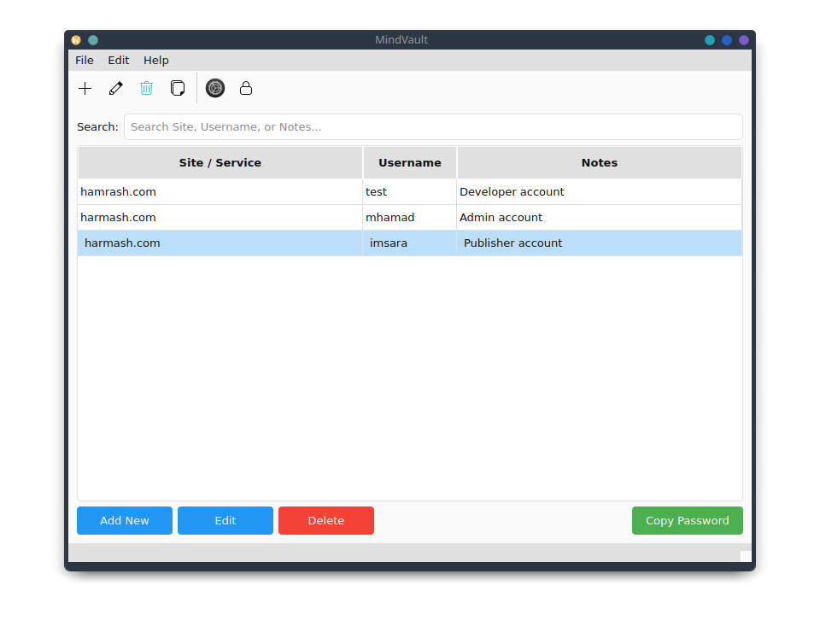The height and width of the screenshot is (644, 820).
Task: Open settings via the dark gear icon
Action: [x=215, y=88]
